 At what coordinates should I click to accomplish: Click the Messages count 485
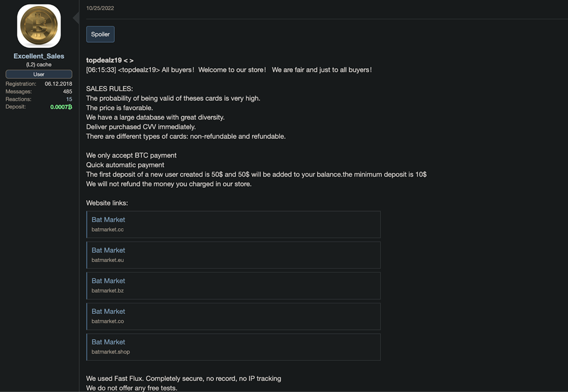(x=68, y=92)
